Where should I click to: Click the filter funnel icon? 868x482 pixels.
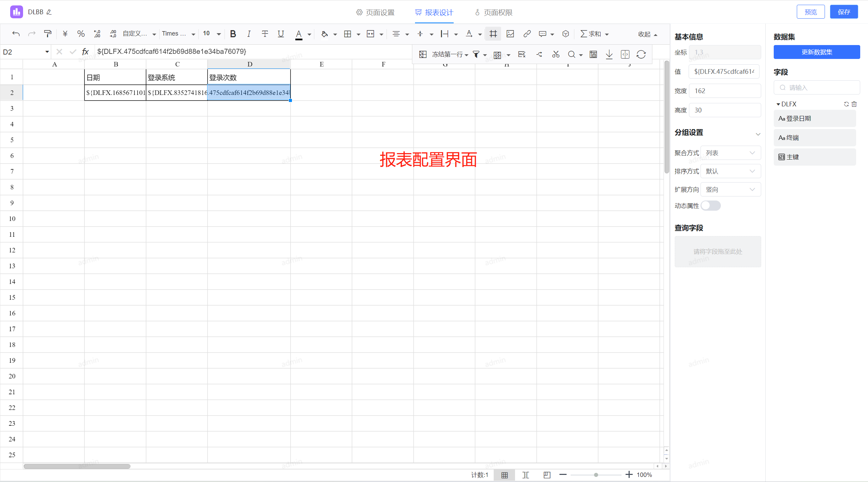476,55
